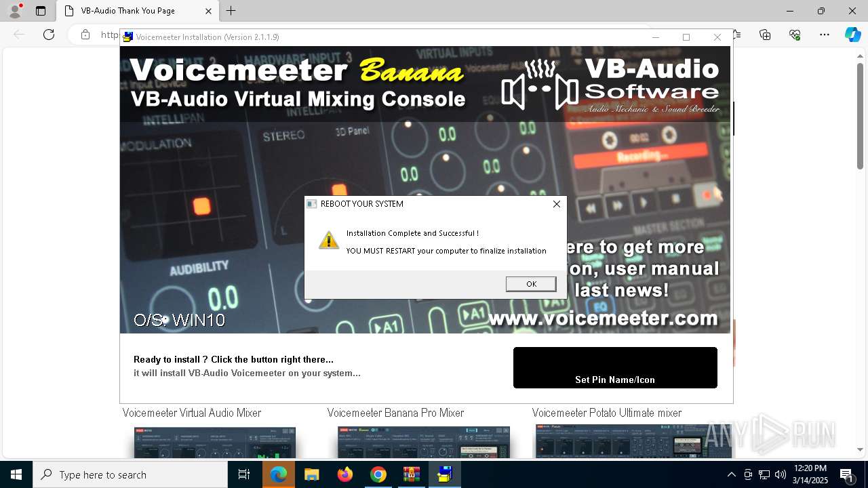Open the network status tray icon

pos(764,474)
